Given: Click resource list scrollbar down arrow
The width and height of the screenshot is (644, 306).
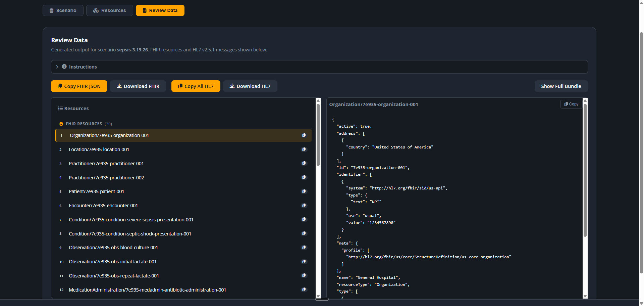Looking at the screenshot, I should (x=318, y=296).
